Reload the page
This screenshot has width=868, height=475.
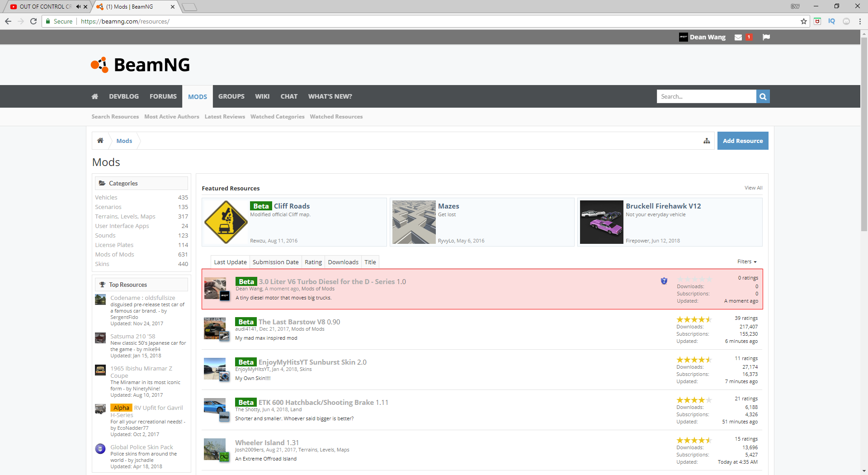33,21
